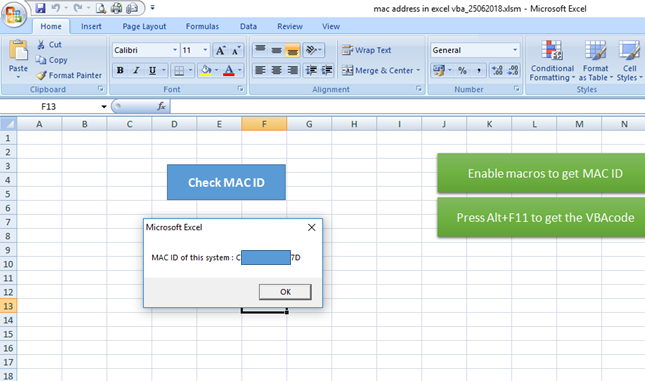The image size is (645, 381).
Task: Click into the formula bar
Action: click(407, 107)
